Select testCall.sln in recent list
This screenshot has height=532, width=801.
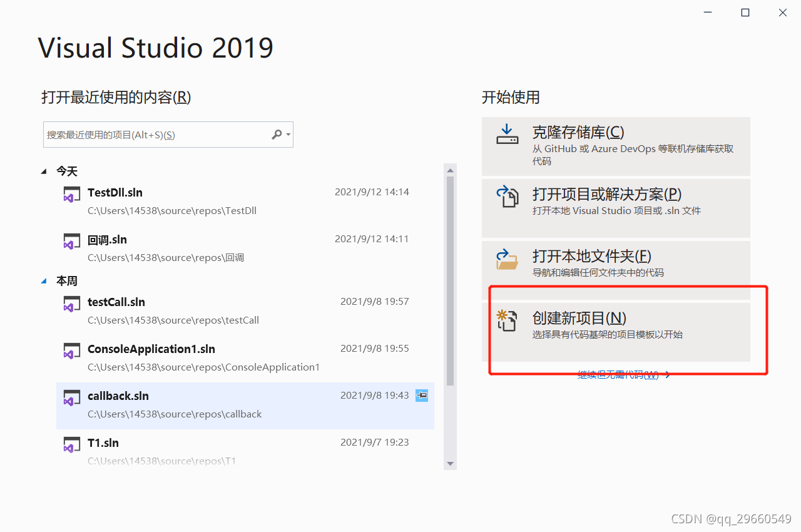click(245, 311)
